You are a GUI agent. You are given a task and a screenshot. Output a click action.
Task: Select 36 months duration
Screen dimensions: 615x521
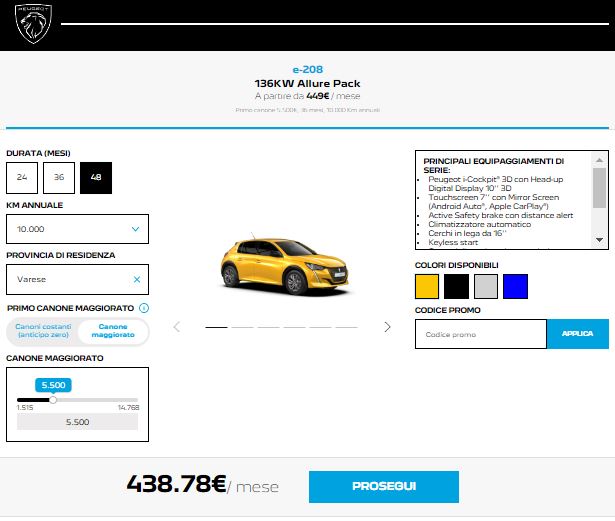59,177
